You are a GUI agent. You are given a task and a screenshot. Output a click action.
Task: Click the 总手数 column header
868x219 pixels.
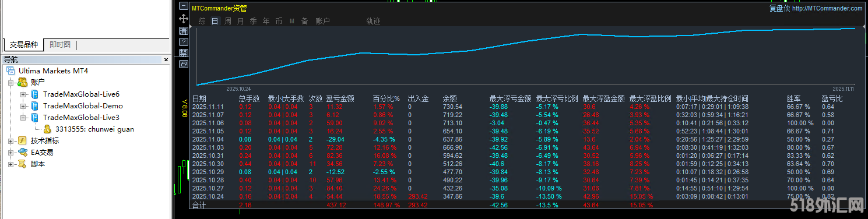(249, 99)
